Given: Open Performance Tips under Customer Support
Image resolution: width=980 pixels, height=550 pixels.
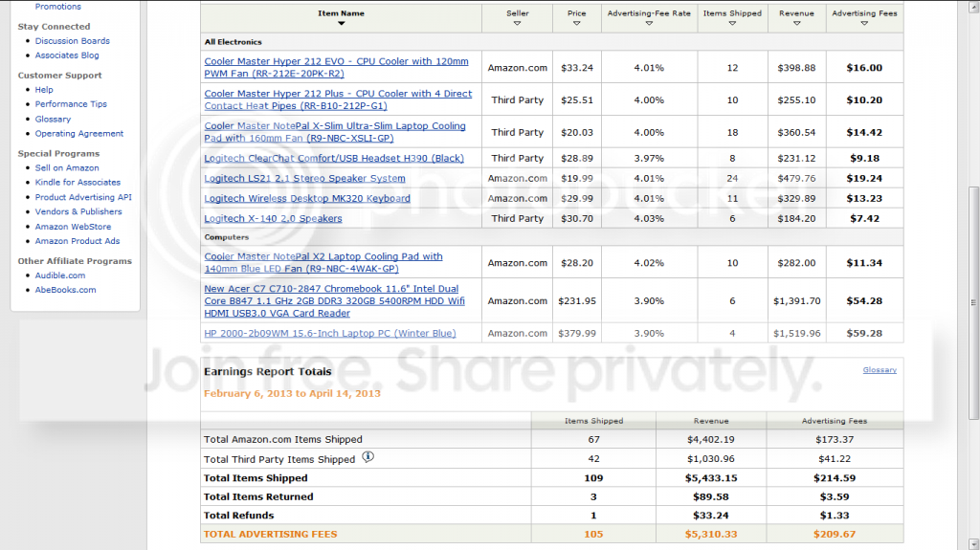Looking at the screenshot, I should tap(71, 103).
